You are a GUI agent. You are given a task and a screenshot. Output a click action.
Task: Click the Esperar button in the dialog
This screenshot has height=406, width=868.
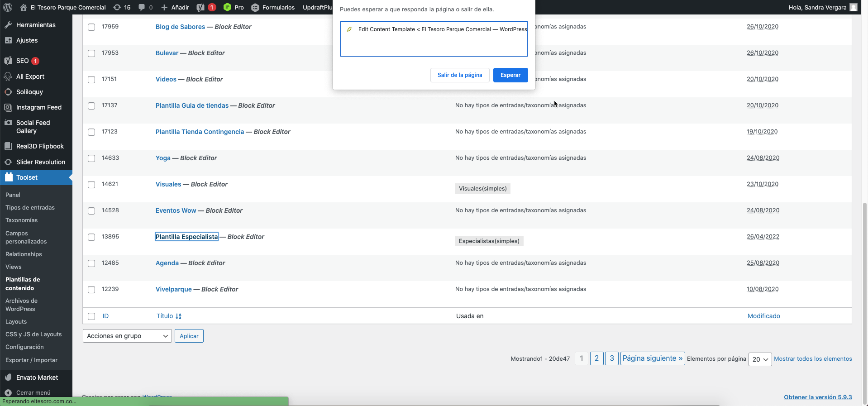coord(510,75)
